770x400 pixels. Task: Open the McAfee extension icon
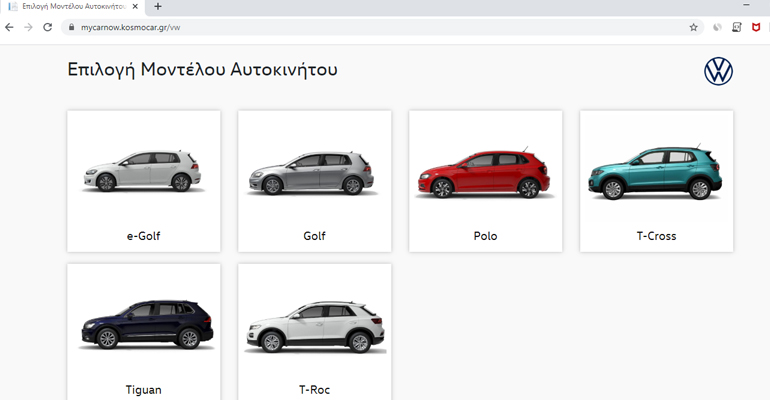(x=757, y=27)
